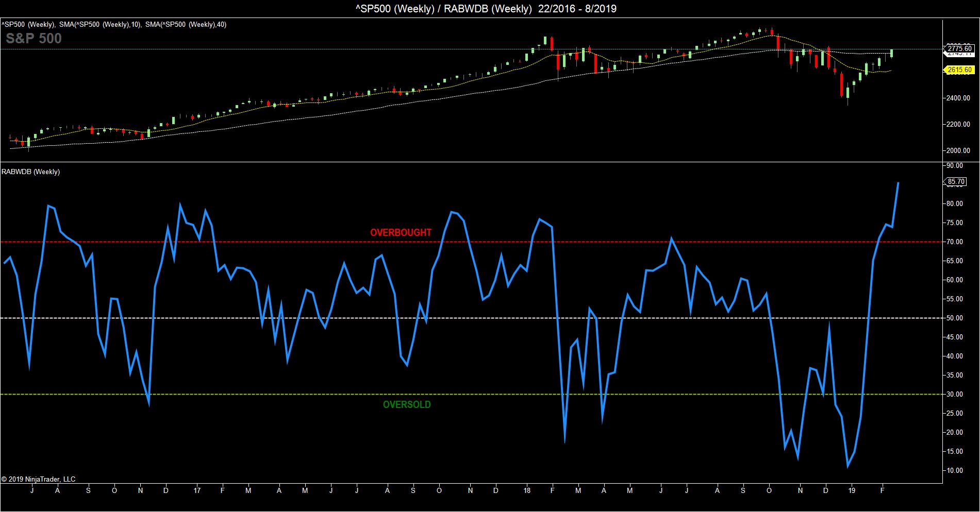
Task: Click the red dashed overbought line at 70
Action: click(471, 242)
